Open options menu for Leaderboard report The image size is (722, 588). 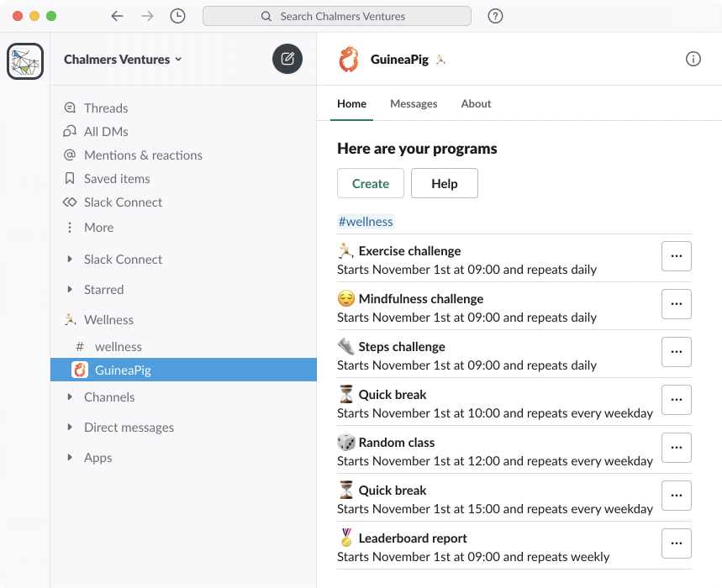click(x=677, y=543)
